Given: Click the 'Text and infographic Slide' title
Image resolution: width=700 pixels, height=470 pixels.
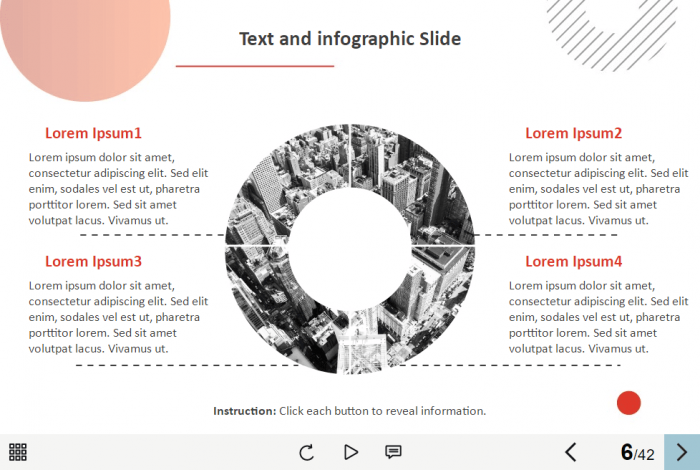Looking at the screenshot, I should 350,39.
